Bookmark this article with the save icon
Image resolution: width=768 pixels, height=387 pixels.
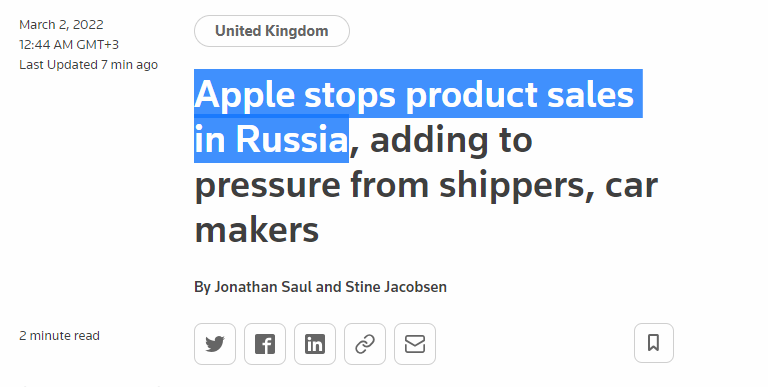[654, 343]
